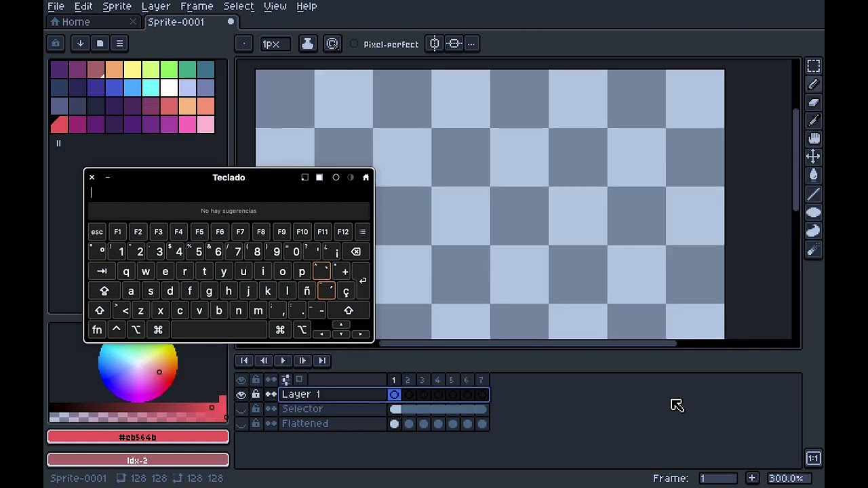
Task: Enable the Pixel-perfect checkbox
Action: [354, 44]
